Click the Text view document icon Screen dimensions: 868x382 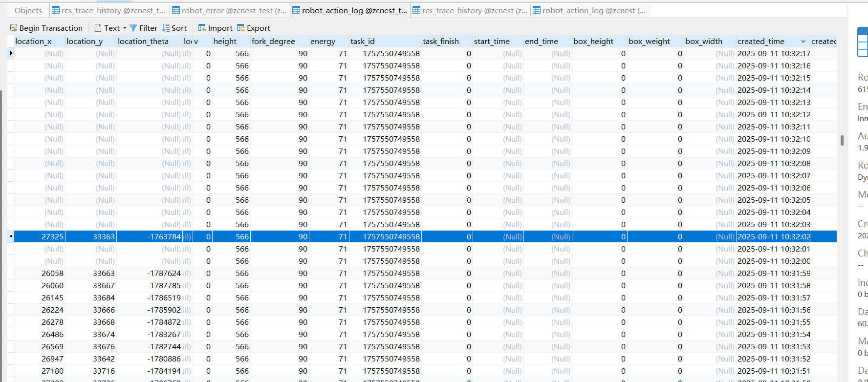point(98,28)
